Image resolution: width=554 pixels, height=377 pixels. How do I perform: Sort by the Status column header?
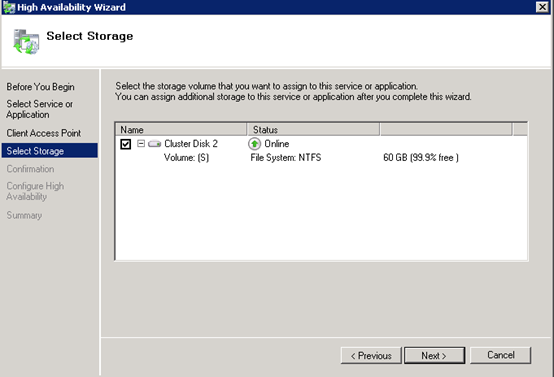pos(313,130)
